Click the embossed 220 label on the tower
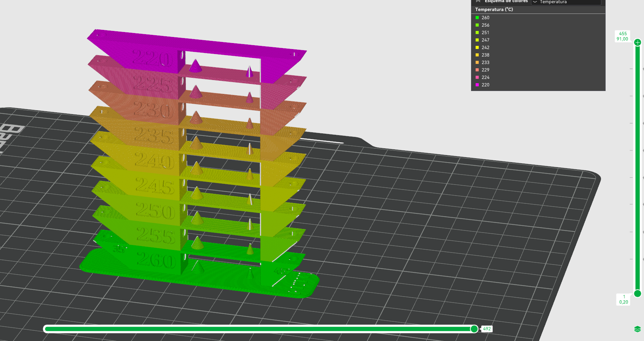 point(151,58)
